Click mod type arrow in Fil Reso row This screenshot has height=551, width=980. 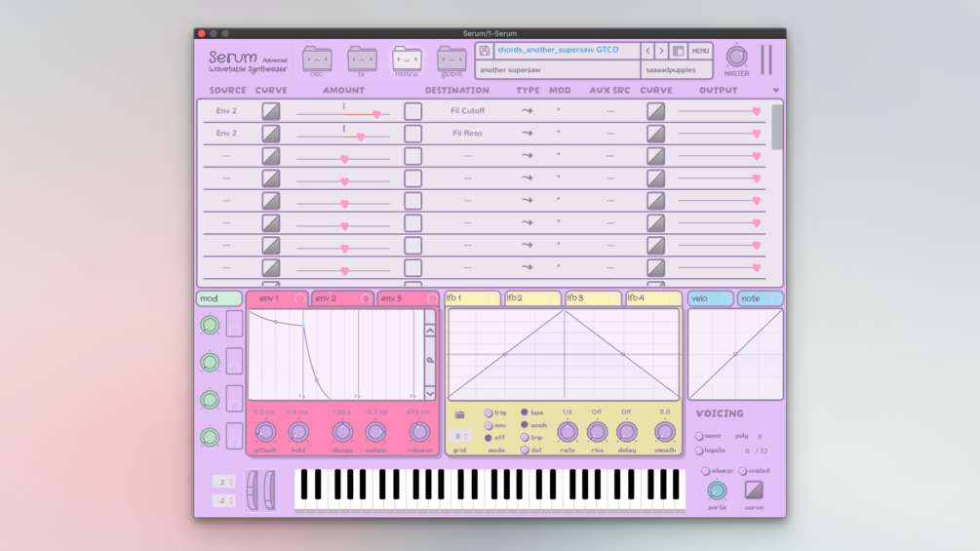coord(528,133)
